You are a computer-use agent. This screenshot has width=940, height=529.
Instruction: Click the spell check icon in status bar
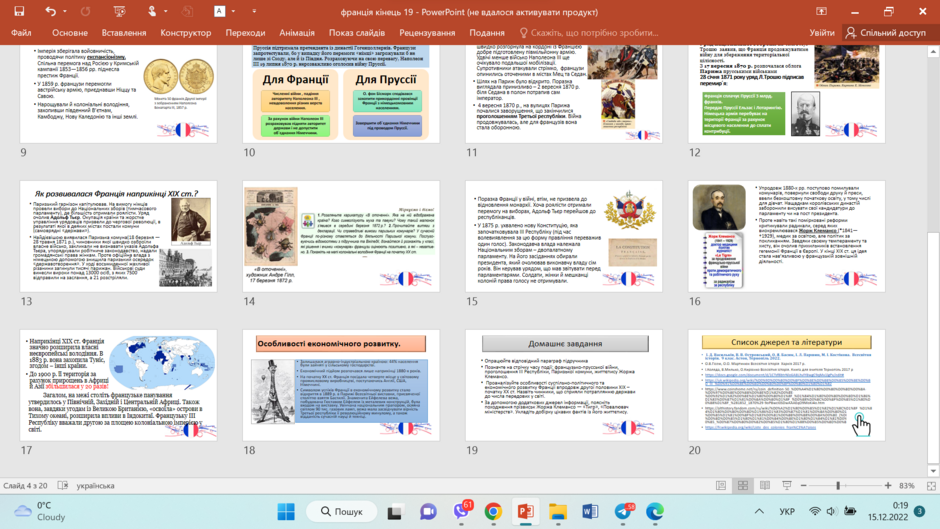(x=62, y=486)
